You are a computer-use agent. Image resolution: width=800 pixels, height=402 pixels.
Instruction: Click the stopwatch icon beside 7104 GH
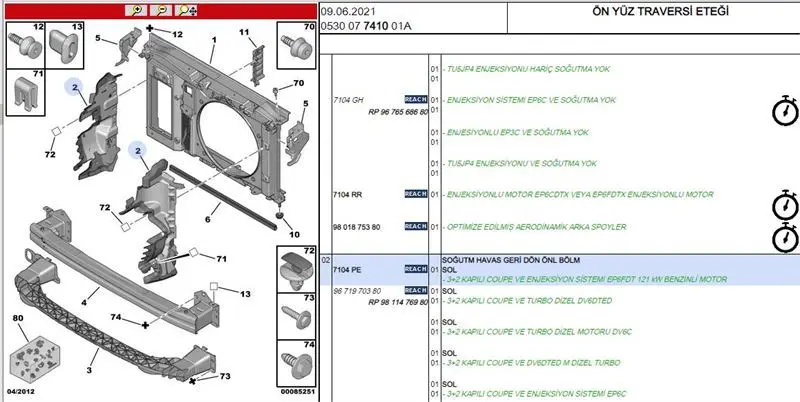(x=783, y=112)
